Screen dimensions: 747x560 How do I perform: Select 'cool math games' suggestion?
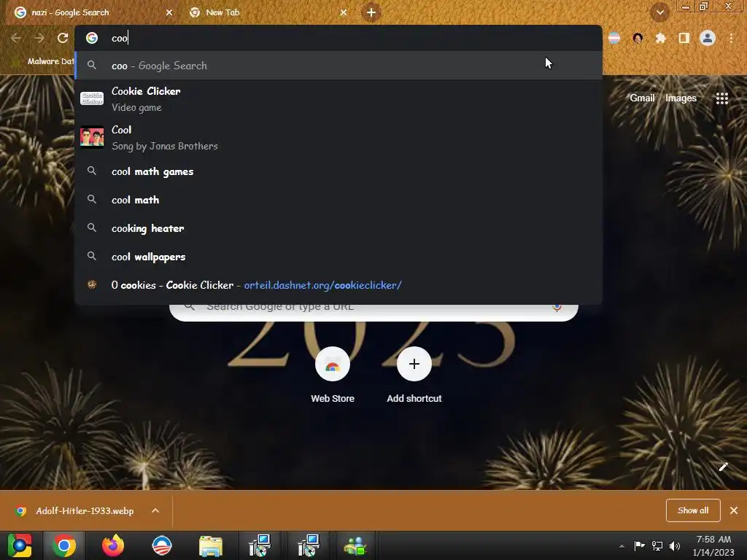(x=338, y=171)
